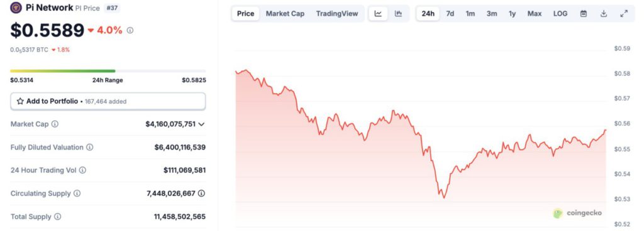This screenshot has width=644, height=231.
Task: Open the TradingView chart tab
Action: coord(337,14)
